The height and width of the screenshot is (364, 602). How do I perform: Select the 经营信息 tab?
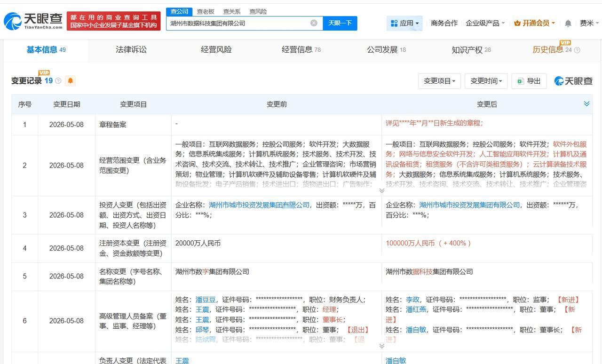[301, 50]
